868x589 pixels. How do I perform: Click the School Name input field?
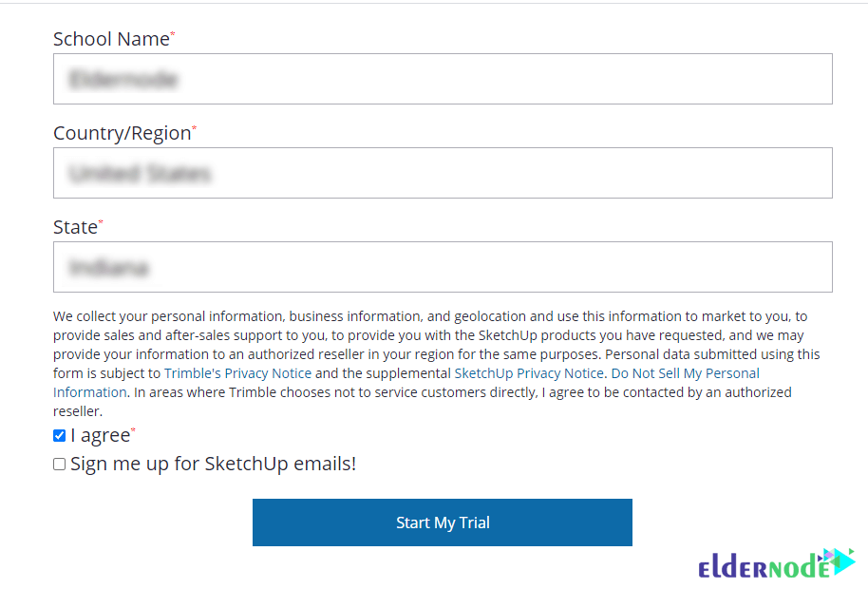point(443,79)
